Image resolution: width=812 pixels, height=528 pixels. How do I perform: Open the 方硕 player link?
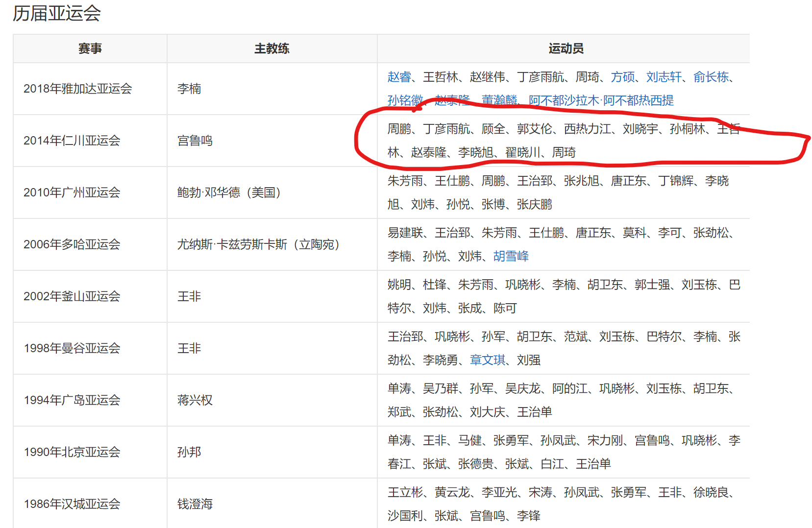(623, 77)
